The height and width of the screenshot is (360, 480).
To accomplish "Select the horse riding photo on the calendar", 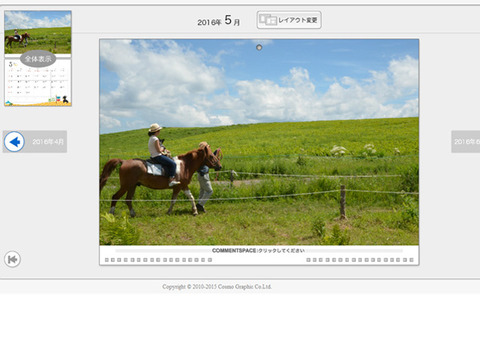I will click(x=259, y=142).
